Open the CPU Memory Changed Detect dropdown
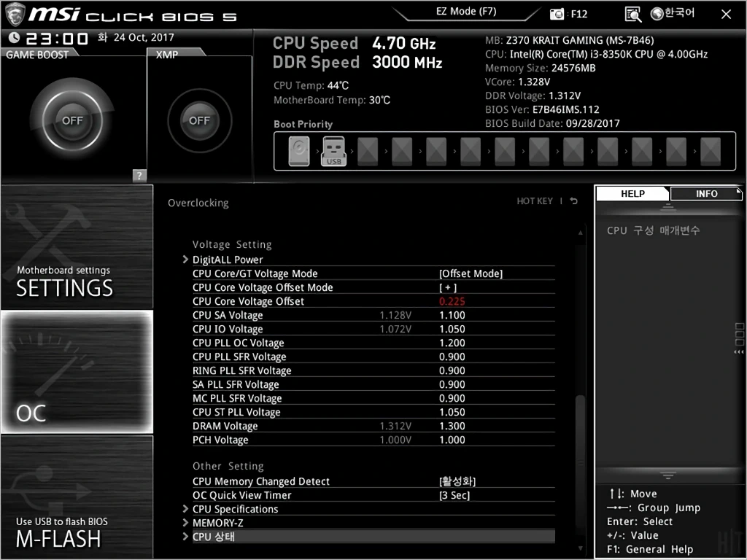This screenshot has height=560, width=747. [457, 481]
